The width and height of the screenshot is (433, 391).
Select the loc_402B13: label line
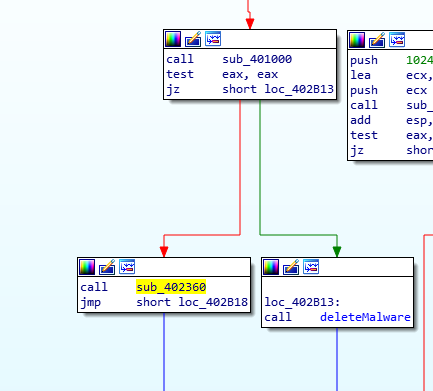[302, 302]
